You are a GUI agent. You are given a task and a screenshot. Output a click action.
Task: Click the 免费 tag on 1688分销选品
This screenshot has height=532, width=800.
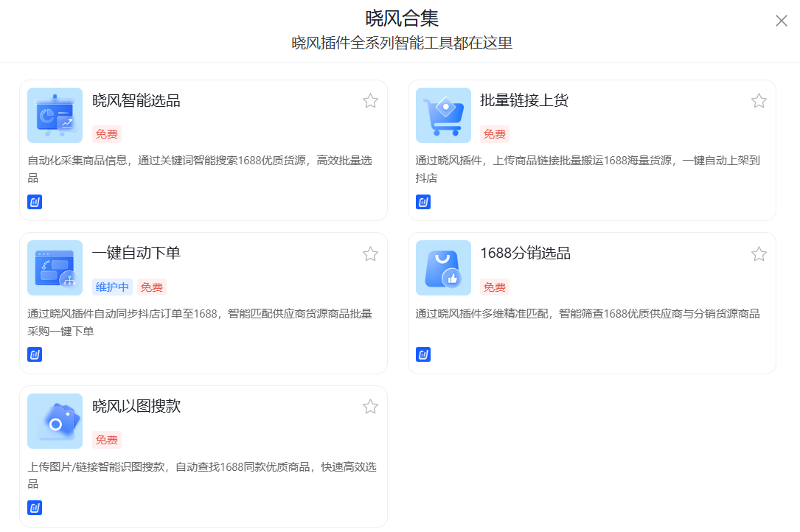(x=495, y=287)
